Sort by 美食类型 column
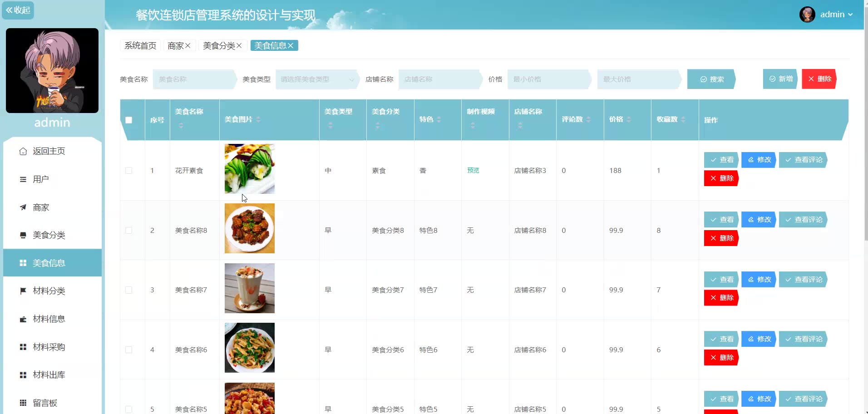This screenshot has height=414, width=868. [330, 126]
